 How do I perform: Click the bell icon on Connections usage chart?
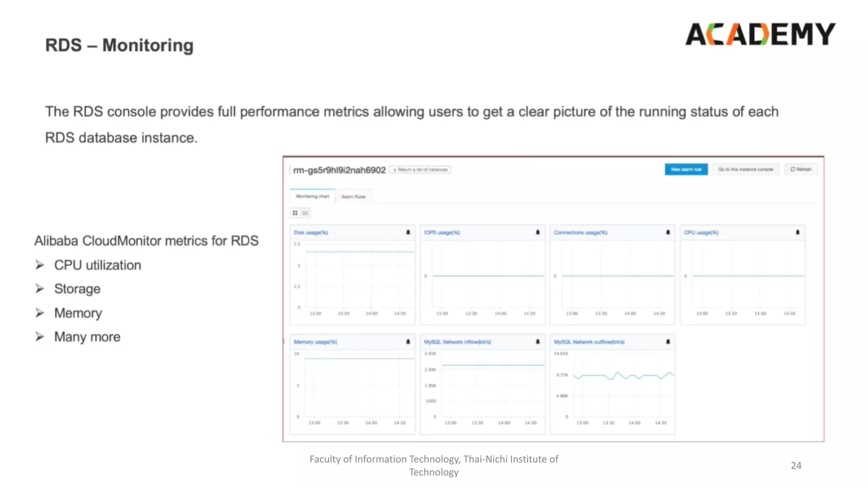[x=668, y=232]
